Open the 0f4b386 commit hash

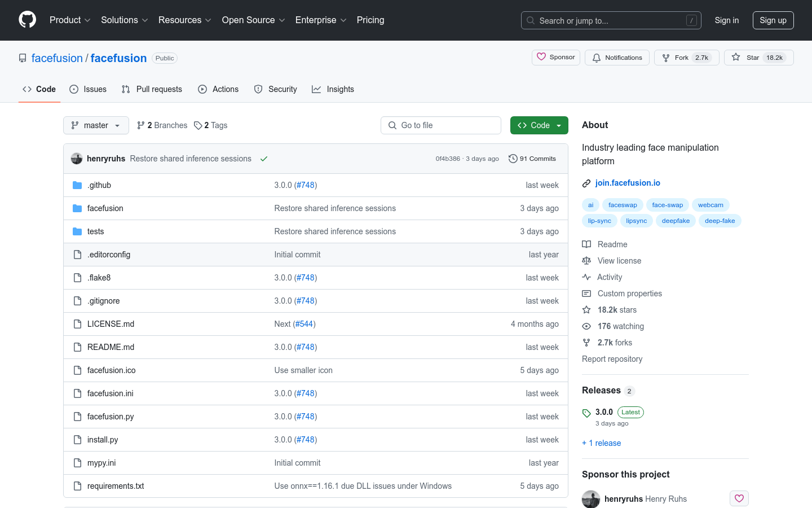(x=448, y=159)
